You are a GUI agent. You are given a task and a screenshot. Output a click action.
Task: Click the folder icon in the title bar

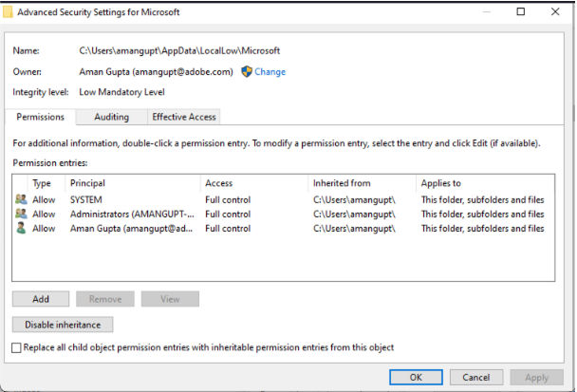9,12
